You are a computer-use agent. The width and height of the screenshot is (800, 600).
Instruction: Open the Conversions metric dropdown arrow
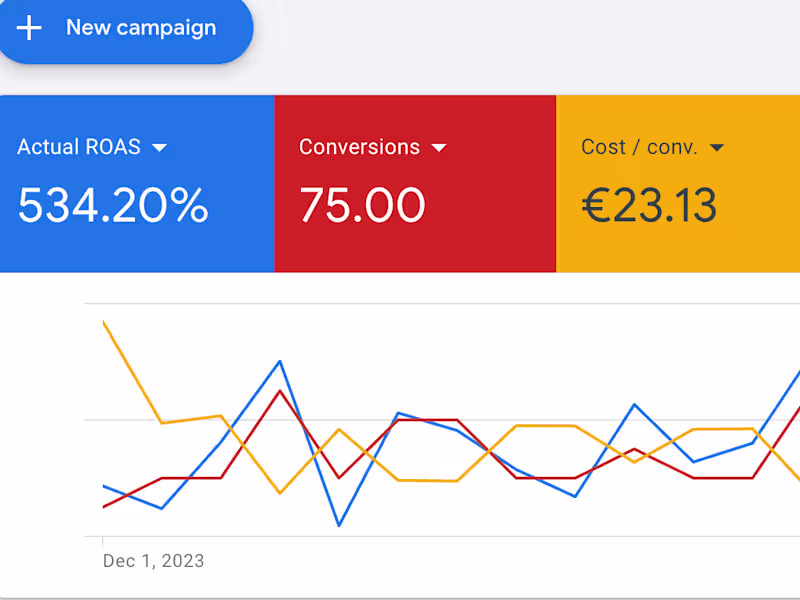point(438,148)
